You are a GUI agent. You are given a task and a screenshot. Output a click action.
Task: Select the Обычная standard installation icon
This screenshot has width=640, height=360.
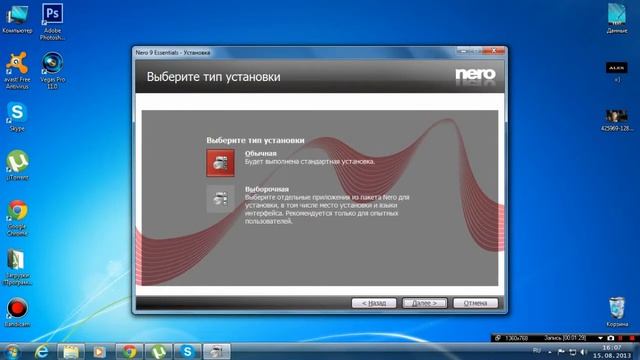coord(220,163)
